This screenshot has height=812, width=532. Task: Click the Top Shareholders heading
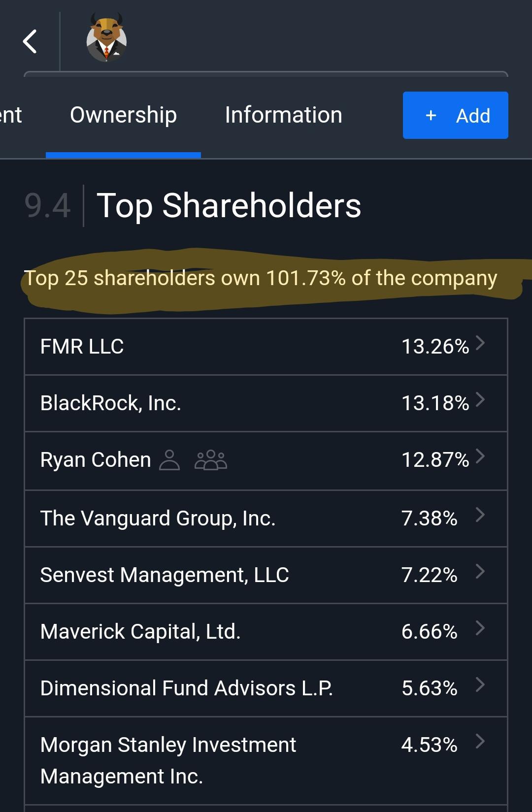click(x=229, y=206)
